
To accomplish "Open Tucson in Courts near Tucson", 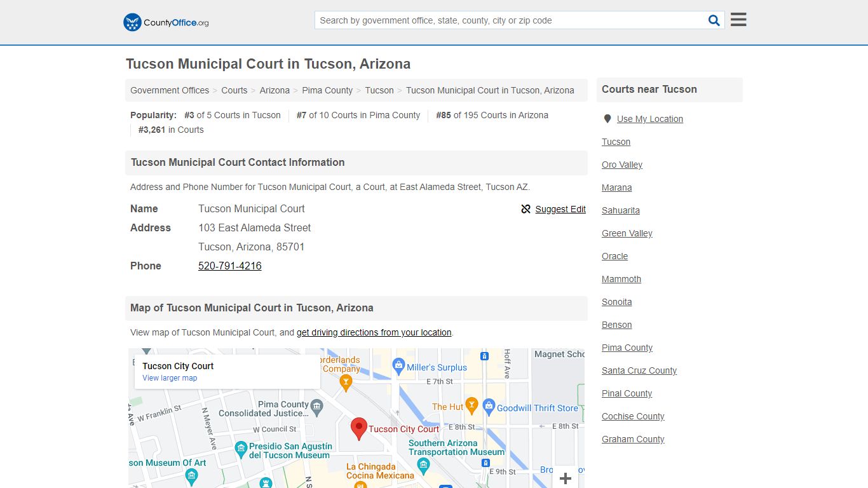I will point(616,142).
